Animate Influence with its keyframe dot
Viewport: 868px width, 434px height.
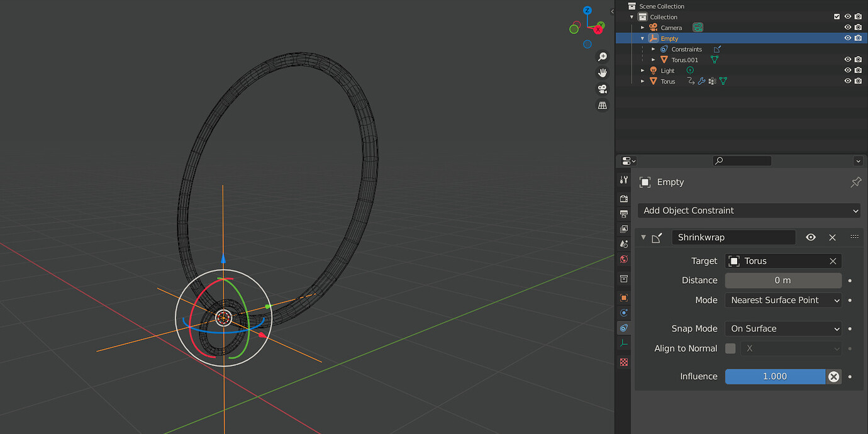point(850,377)
